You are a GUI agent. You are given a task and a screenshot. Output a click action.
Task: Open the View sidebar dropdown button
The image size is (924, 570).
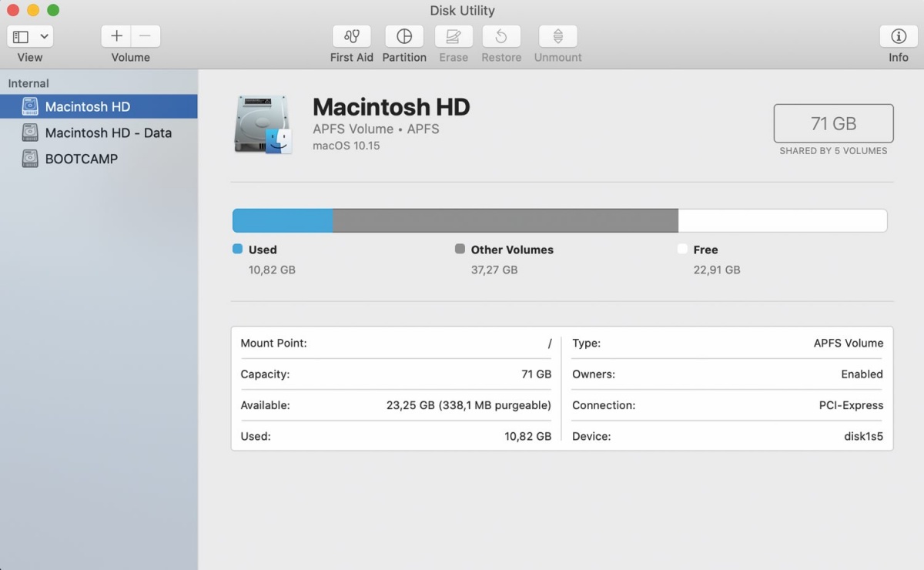[x=30, y=36]
